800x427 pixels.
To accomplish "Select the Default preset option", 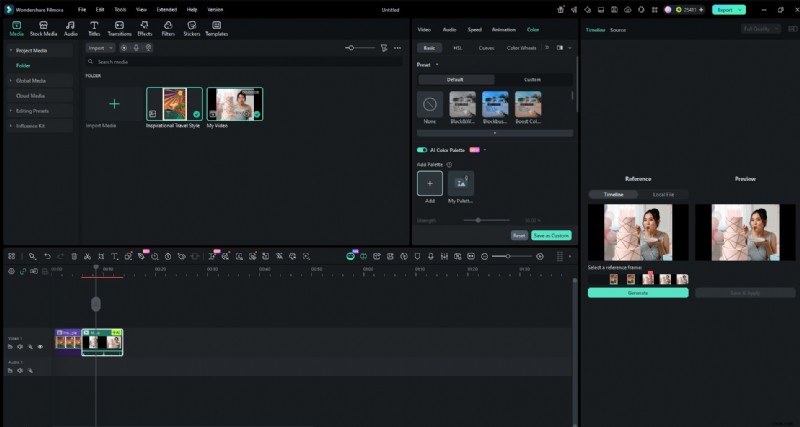I will tap(456, 80).
